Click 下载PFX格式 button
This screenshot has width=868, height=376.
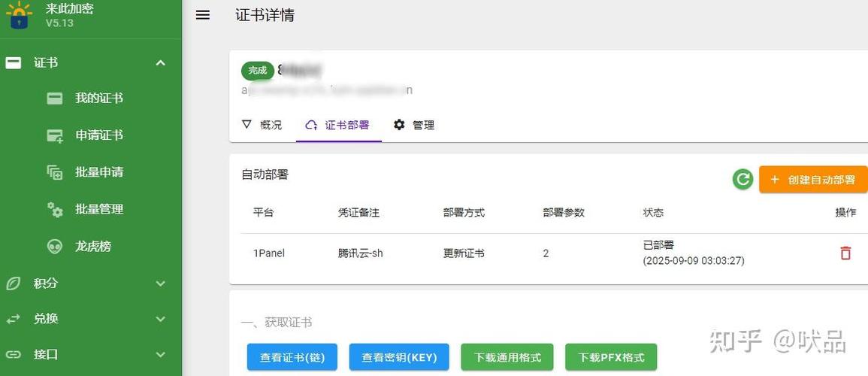[611, 357]
